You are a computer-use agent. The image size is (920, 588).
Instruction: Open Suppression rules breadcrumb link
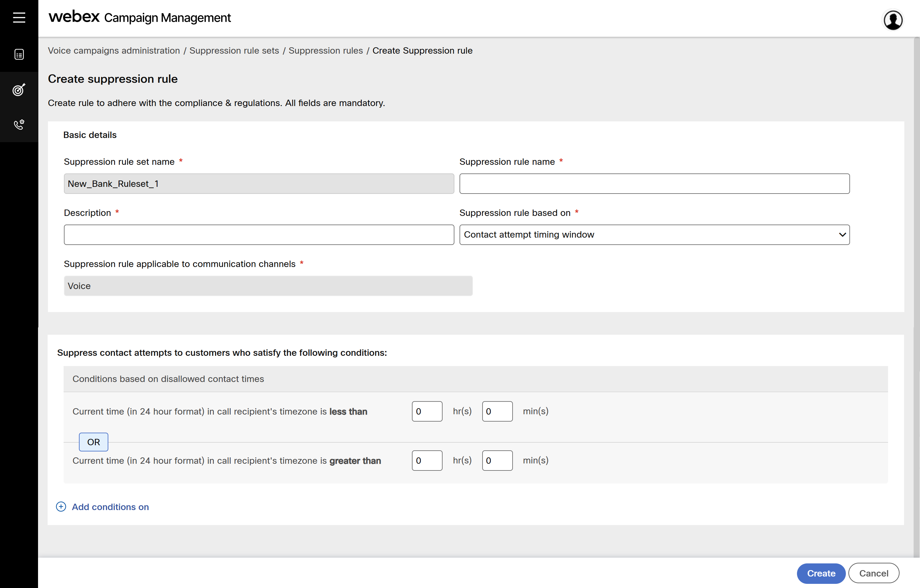click(x=326, y=50)
